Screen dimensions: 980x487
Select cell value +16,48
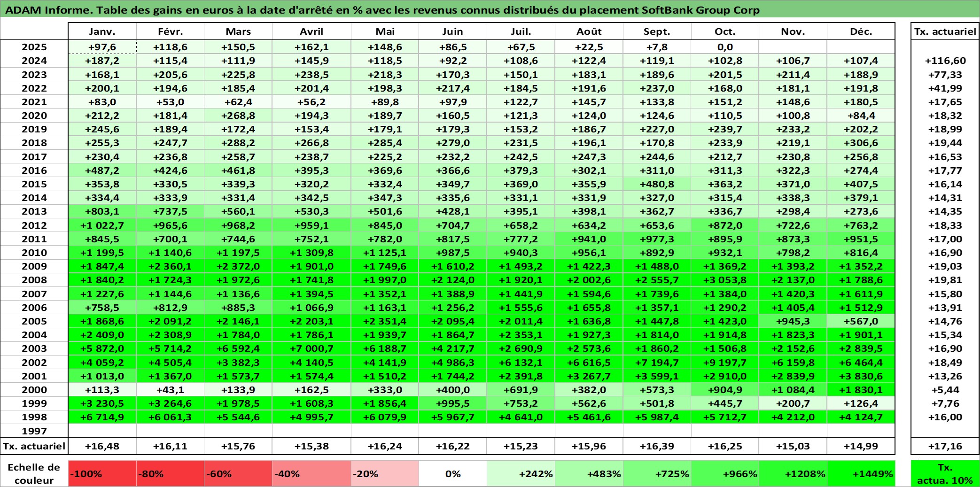coord(102,446)
